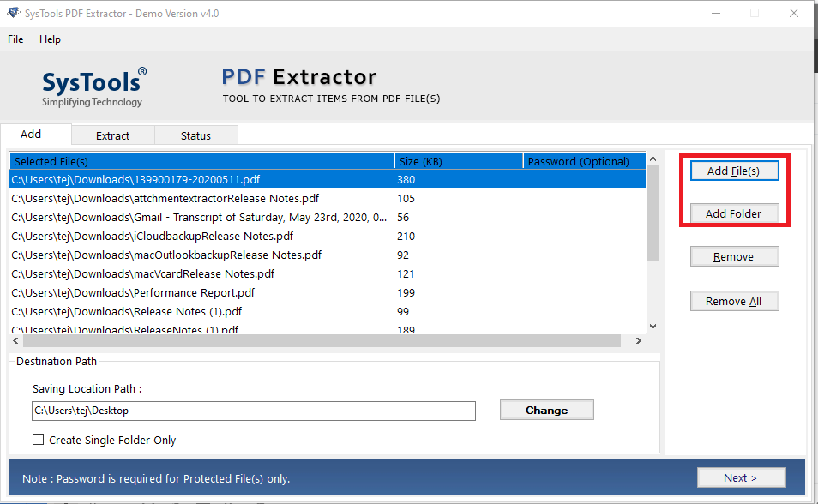818x504 pixels.
Task: Stay on the Add tab
Action: (34, 135)
